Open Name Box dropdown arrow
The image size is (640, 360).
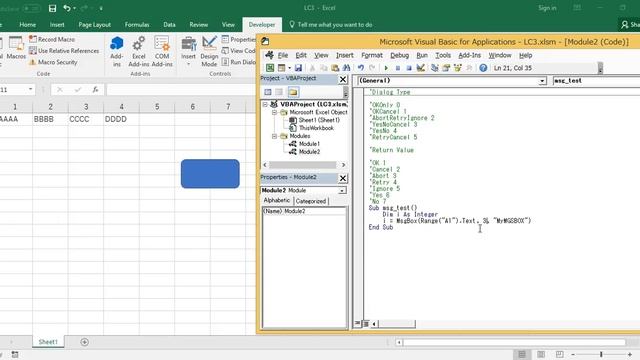pyautogui.click(x=30, y=89)
